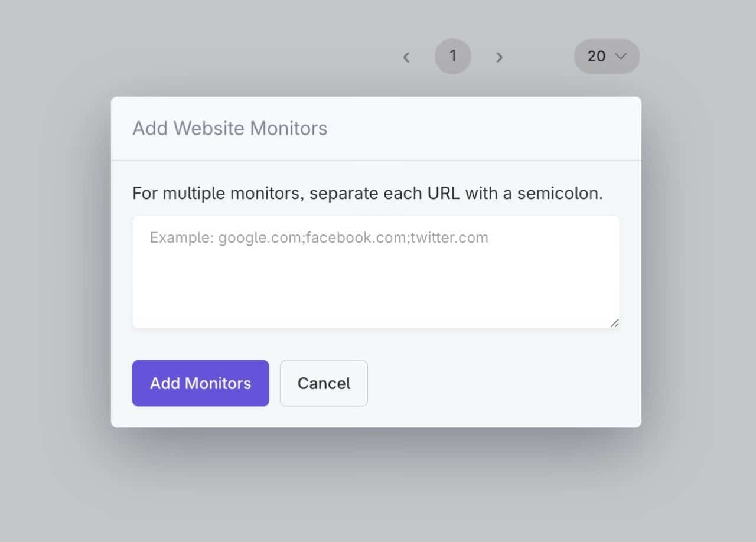Screen dimensions: 756x542
Task: Click empty space below the placeholder text
Action: coord(376,289)
